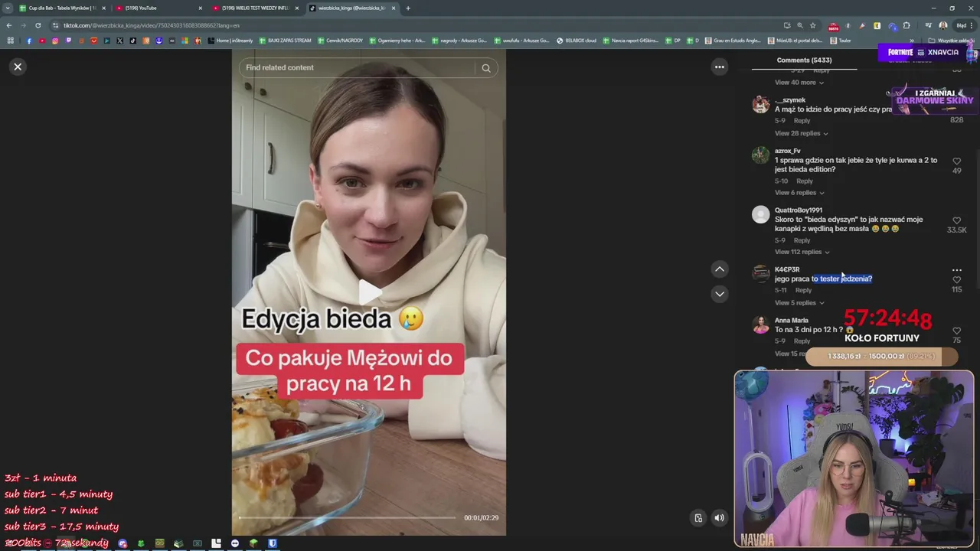Reload the page with the refresh icon
Image resolution: width=980 pixels, height=551 pixels.
coord(38,25)
